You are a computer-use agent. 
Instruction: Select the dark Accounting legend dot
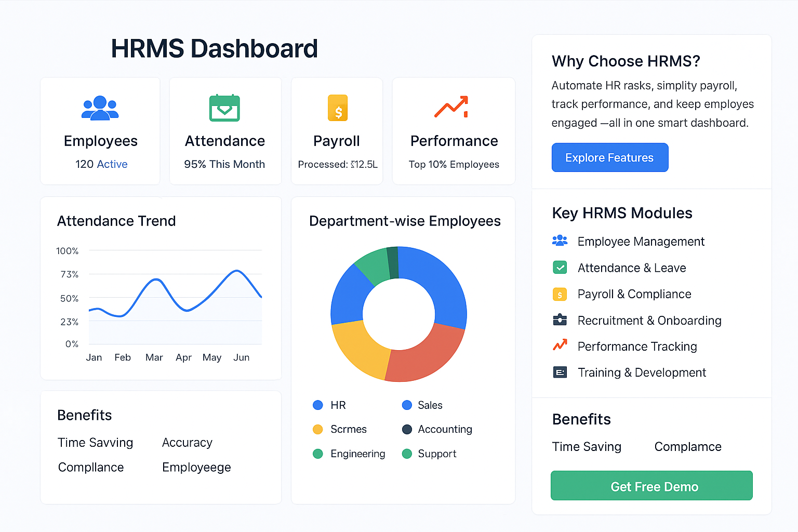pos(406,429)
